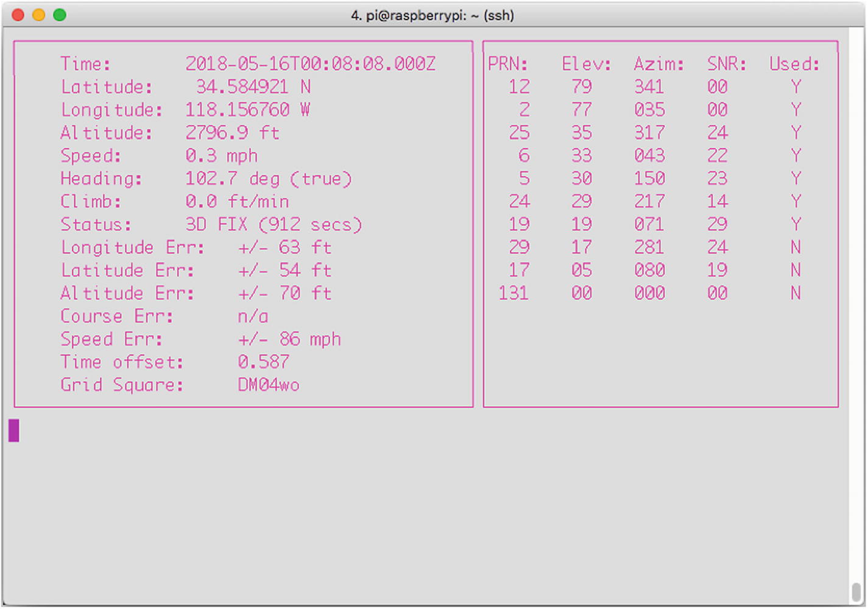Click azimuth 150 in the PRN 5 row

pyautogui.click(x=649, y=179)
